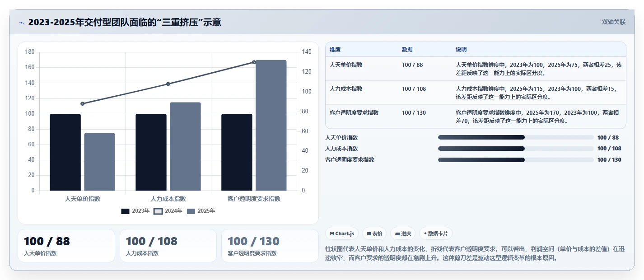Click the 人力成本指数 progress bar
Screen dimensions: 644x280
(x=516, y=149)
